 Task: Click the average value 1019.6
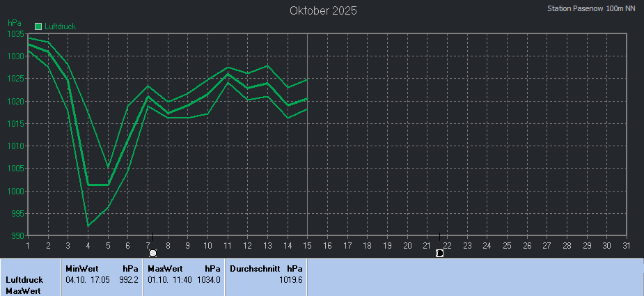[290, 279]
